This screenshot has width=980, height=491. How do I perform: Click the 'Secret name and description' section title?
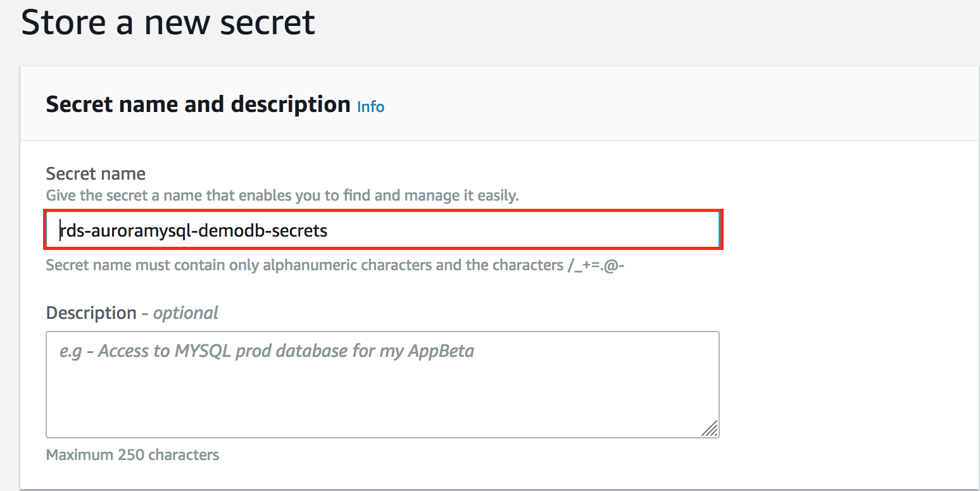pyautogui.click(x=198, y=104)
